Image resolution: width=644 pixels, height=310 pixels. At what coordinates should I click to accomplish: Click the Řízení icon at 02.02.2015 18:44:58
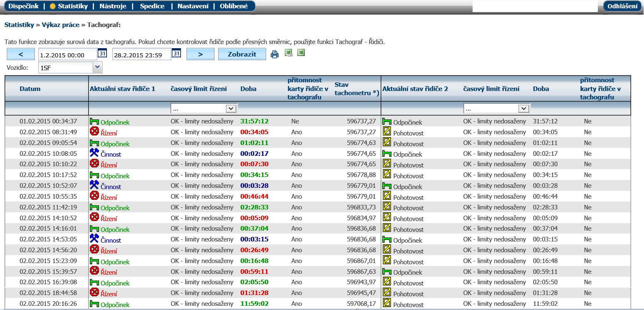tap(94, 292)
